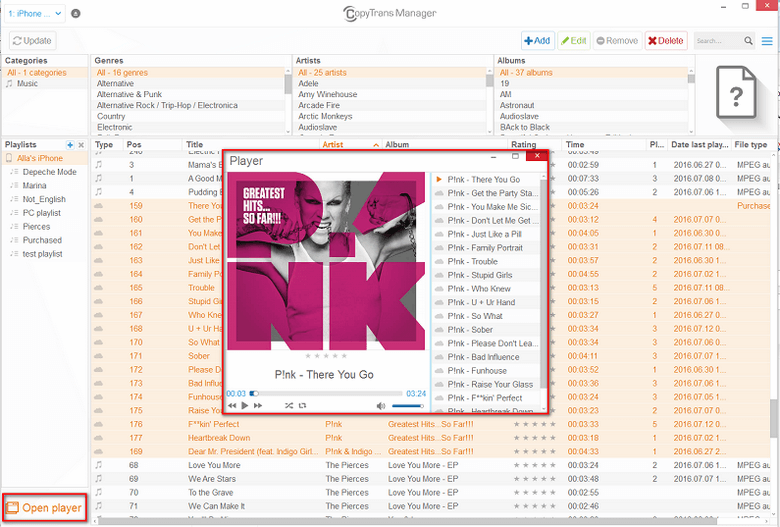Screen dimensions: 780x527
Task: Open the Marina playlist
Action: [34, 186]
